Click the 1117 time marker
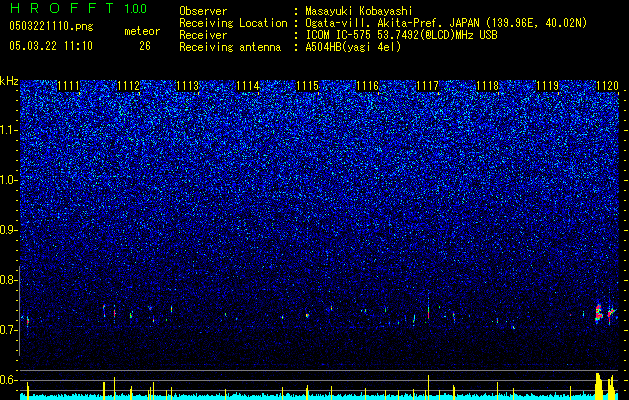This screenshot has width=629, height=400. point(428,86)
